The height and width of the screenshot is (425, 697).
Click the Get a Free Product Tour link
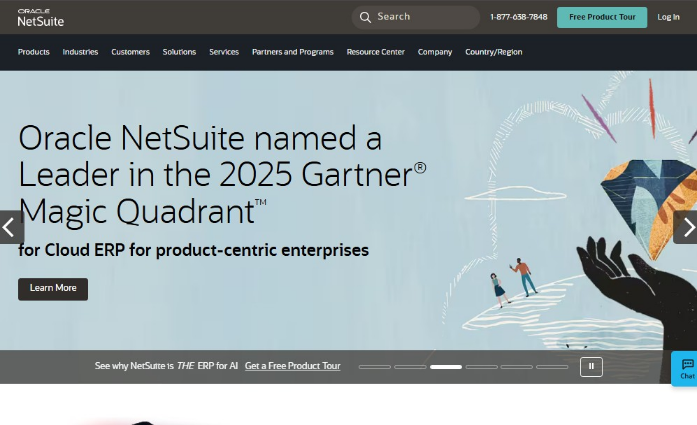click(x=292, y=366)
